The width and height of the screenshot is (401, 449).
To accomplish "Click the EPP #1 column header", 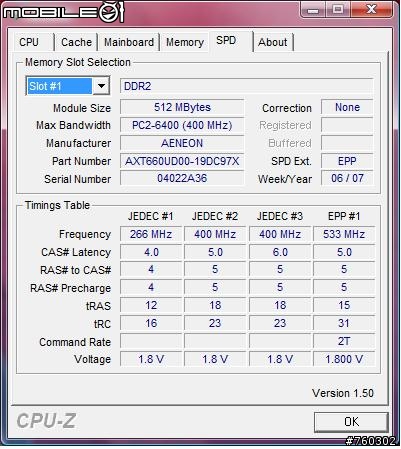I will pos(344,216).
